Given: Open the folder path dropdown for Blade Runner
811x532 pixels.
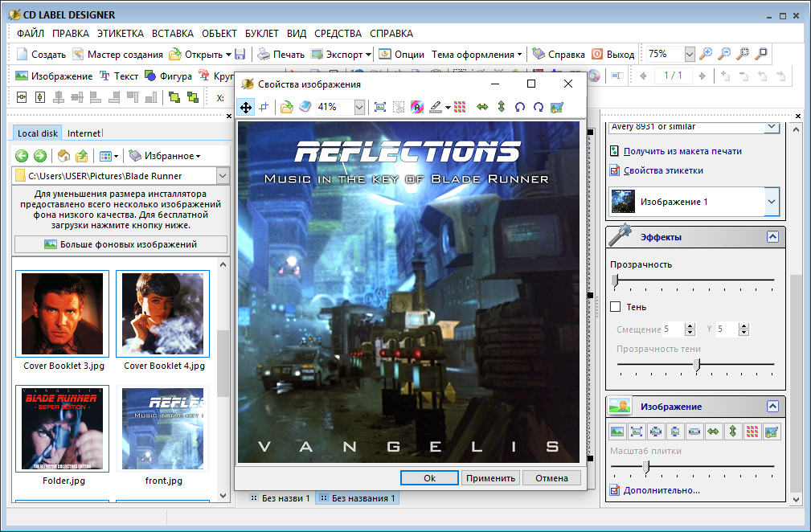Looking at the screenshot, I should coord(223,176).
